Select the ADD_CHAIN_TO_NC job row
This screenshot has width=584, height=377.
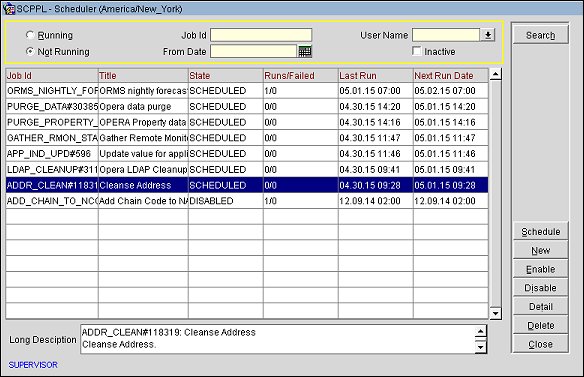[x=247, y=201]
